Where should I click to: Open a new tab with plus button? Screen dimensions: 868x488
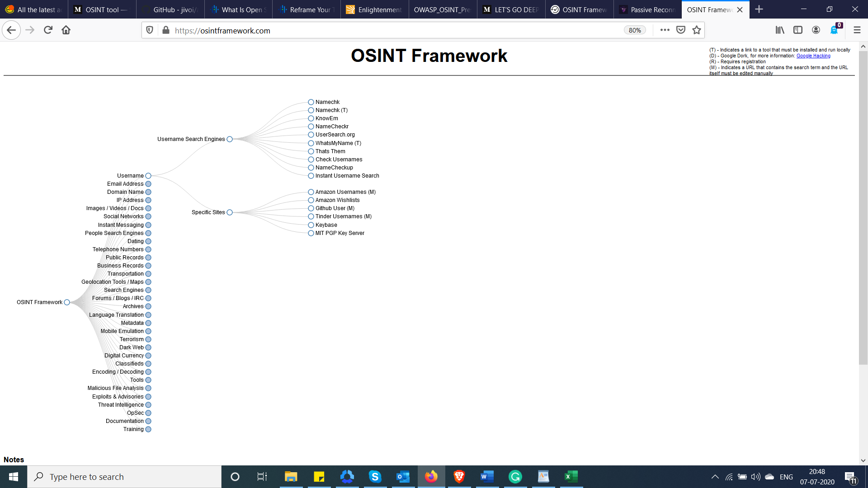(x=759, y=9)
